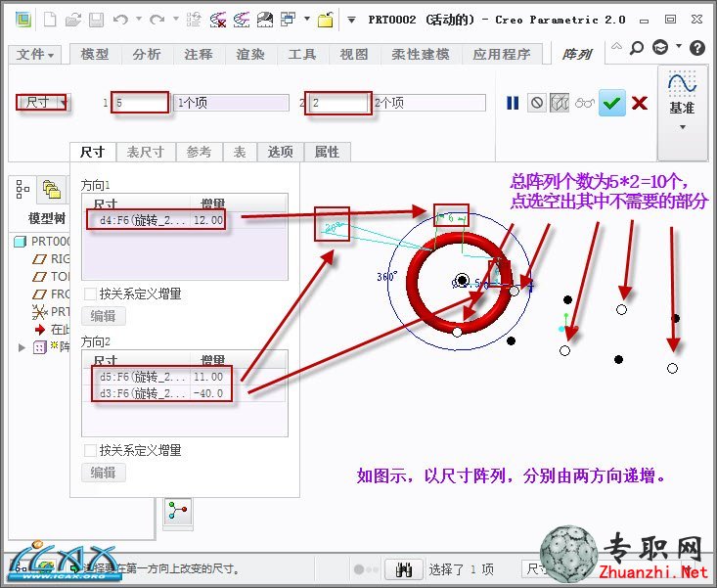Open the 选项 panel tab
Screen dimensions: 717x588
point(281,152)
